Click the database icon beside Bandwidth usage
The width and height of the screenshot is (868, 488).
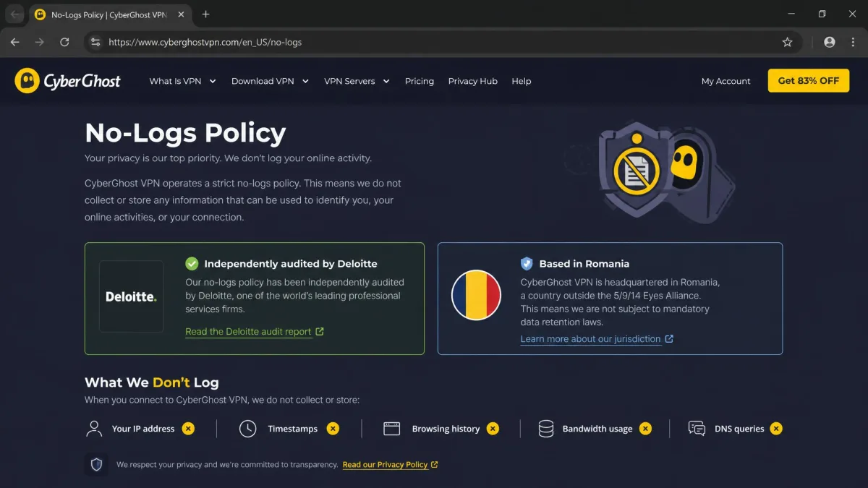(546, 429)
